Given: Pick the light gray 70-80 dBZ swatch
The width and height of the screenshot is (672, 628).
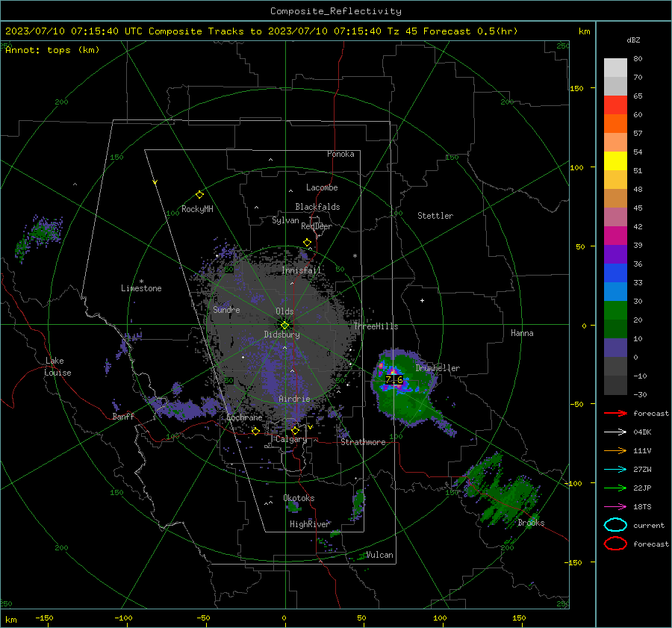Looking at the screenshot, I should point(615,68).
